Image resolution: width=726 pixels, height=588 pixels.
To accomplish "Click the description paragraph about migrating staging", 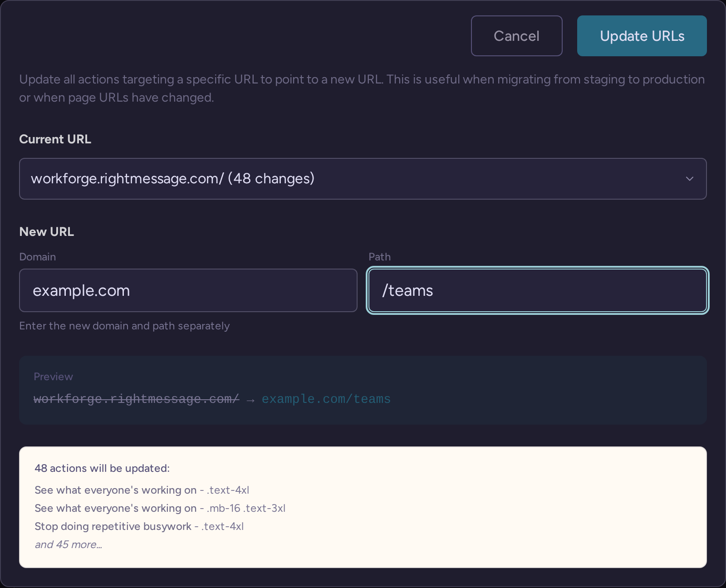I will (362, 88).
